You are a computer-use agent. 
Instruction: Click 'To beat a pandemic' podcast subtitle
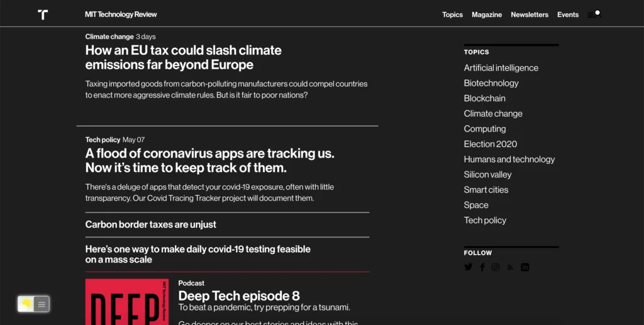pyautogui.click(x=264, y=307)
